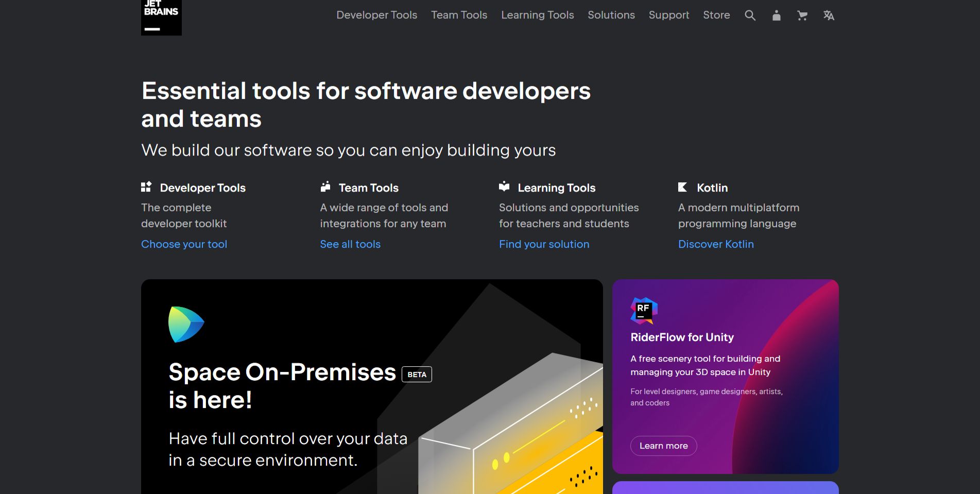Click 'The complete developer toolkit' text

[184, 215]
